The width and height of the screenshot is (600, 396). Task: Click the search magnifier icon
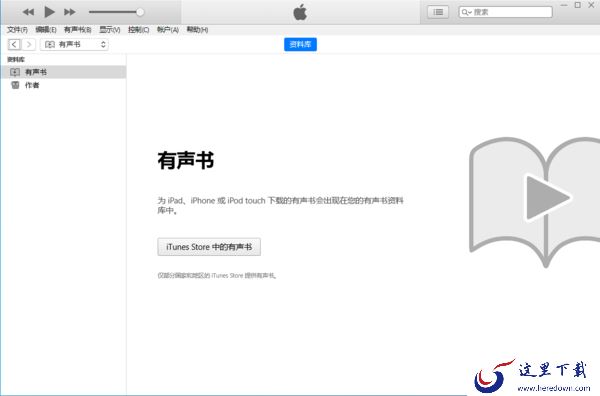coord(465,12)
